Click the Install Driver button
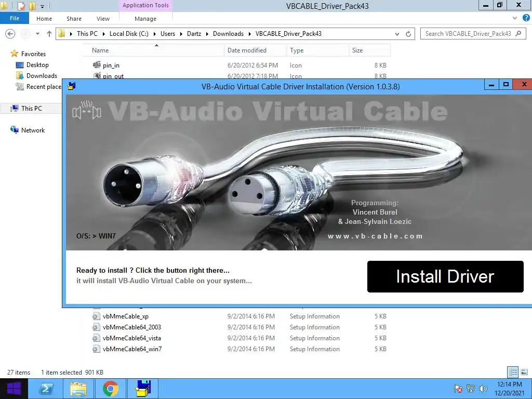This screenshot has height=399, width=532. (445, 276)
